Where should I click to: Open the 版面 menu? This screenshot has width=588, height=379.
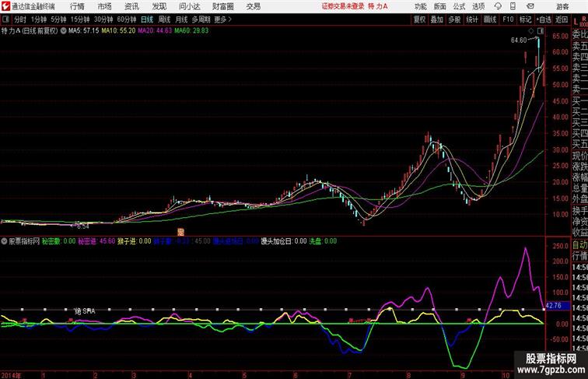[x=439, y=6]
